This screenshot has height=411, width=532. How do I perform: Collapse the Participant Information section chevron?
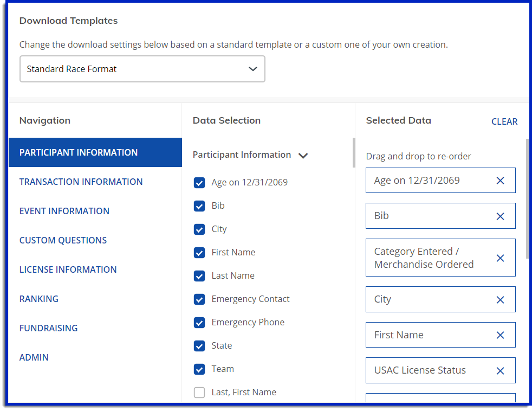303,156
